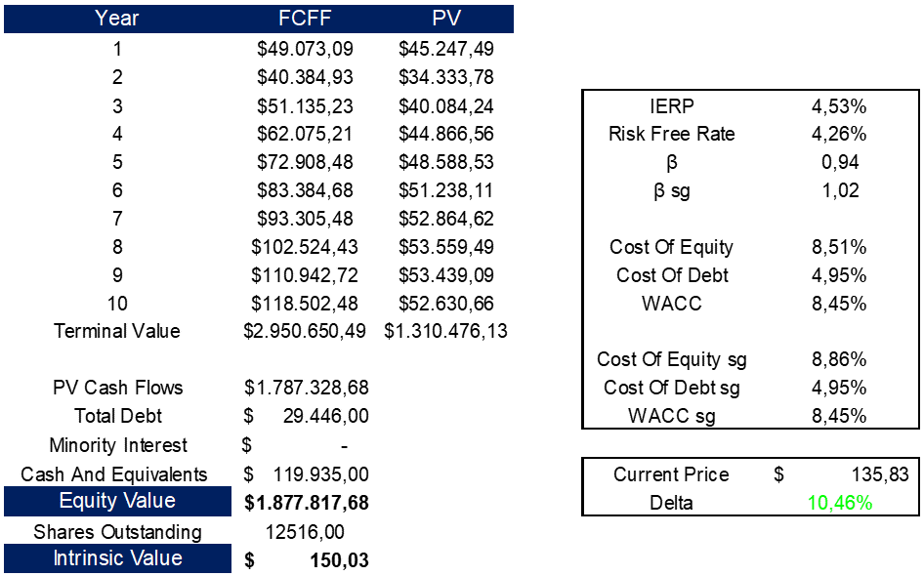Click the IERP value 4,53%
The height and width of the screenshot is (576, 924).
coord(839,105)
